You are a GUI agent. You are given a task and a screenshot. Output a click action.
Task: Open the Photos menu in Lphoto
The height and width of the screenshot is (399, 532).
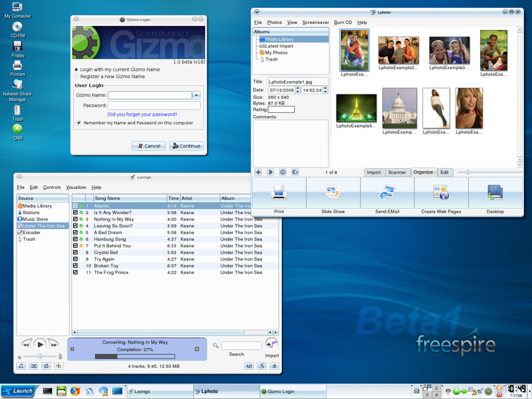(x=274, y=23)
